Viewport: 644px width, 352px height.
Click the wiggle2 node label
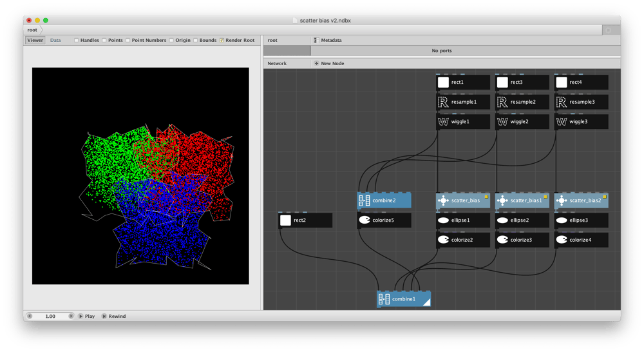(520, 122)
